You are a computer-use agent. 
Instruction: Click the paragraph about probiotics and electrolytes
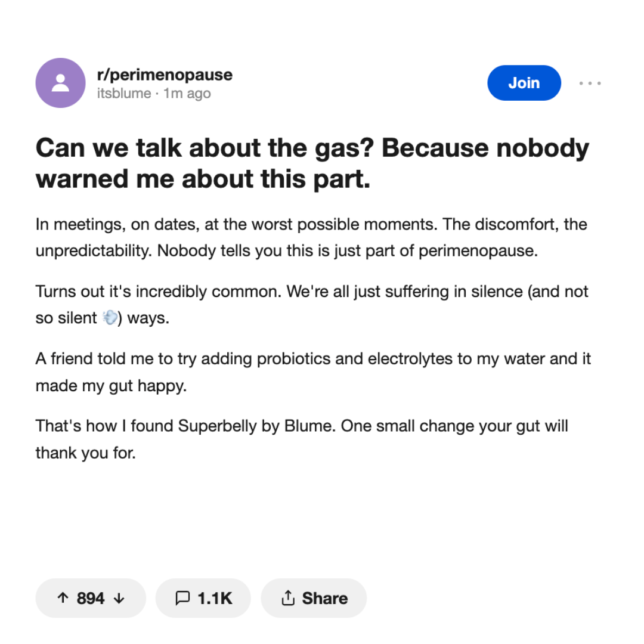pyautogui.click(x=313, y=372)
